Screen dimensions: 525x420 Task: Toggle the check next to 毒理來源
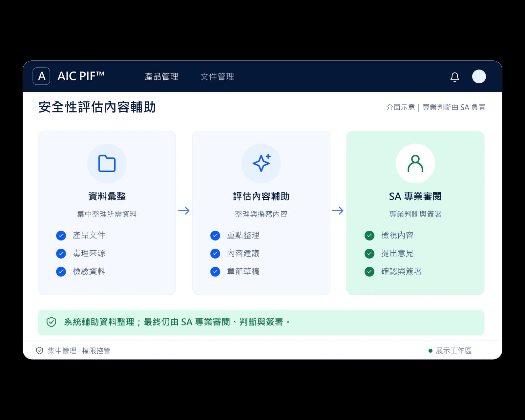click(61, 254)
